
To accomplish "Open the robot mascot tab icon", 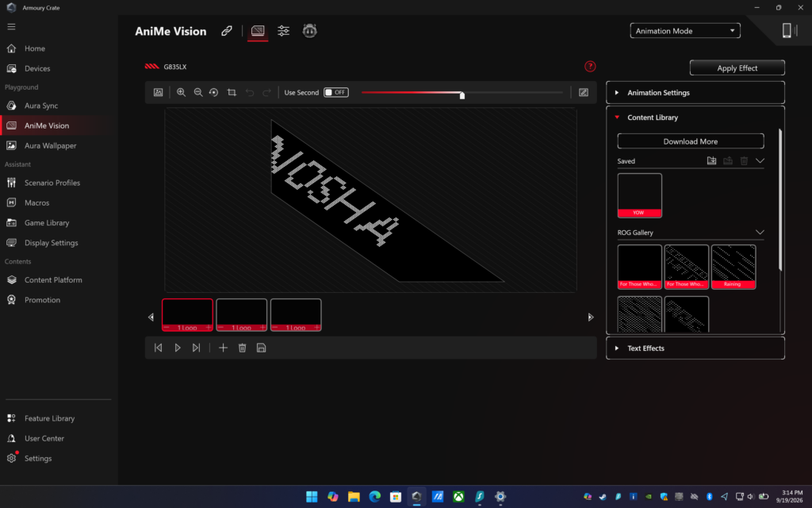I will [x=310, y=31].
